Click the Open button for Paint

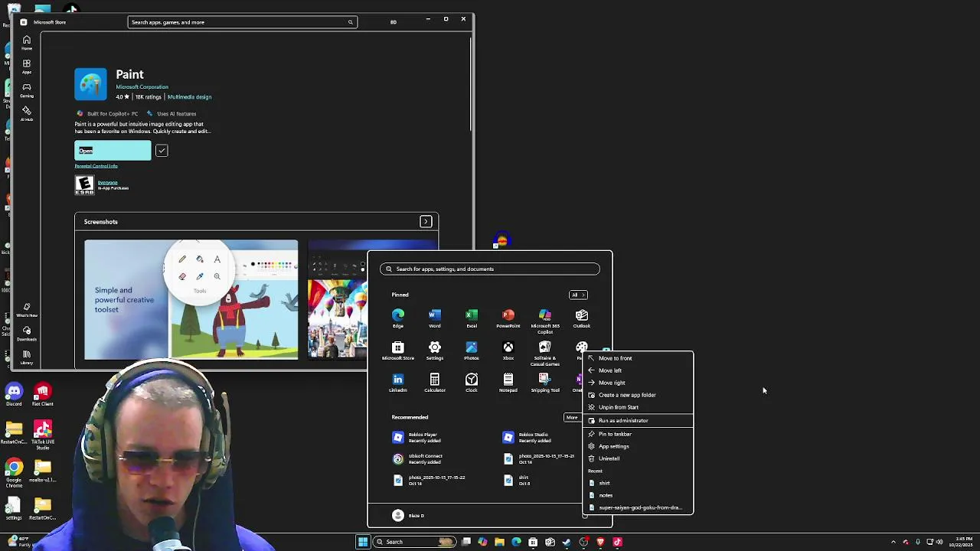click(113, 151)
